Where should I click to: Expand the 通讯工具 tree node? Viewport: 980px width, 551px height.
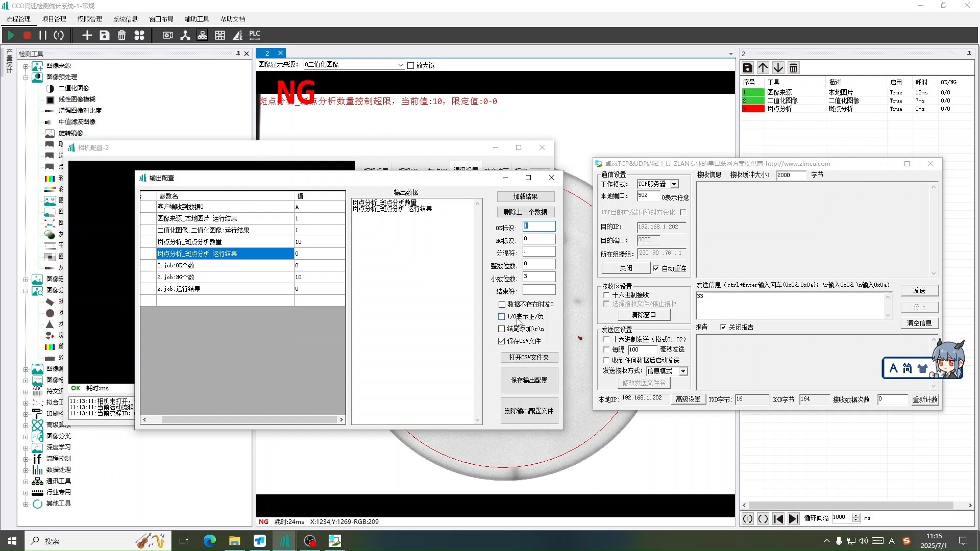[x=26, y=482]
